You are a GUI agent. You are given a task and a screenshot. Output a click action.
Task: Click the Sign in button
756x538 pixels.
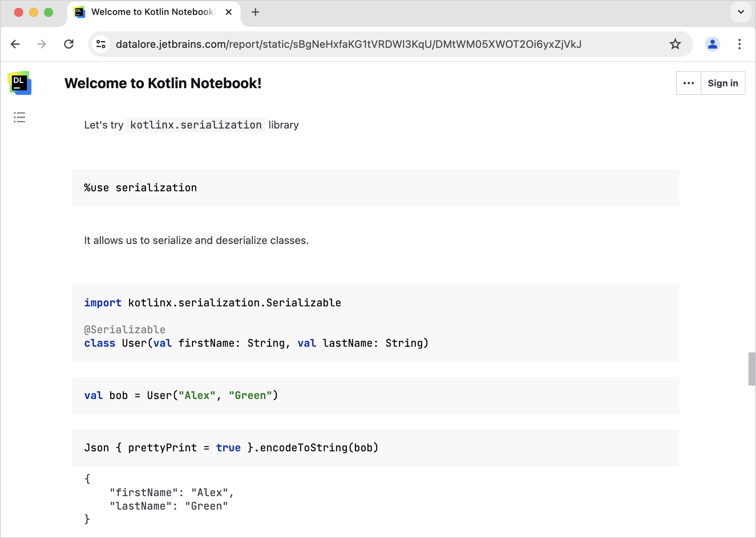pos(723,83)
